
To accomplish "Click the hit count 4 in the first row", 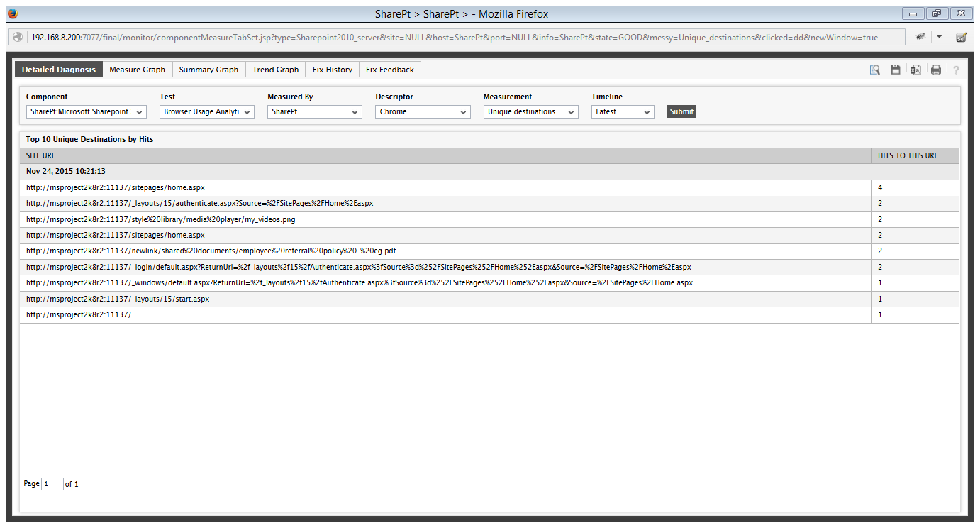I will [x=880, y=187].
